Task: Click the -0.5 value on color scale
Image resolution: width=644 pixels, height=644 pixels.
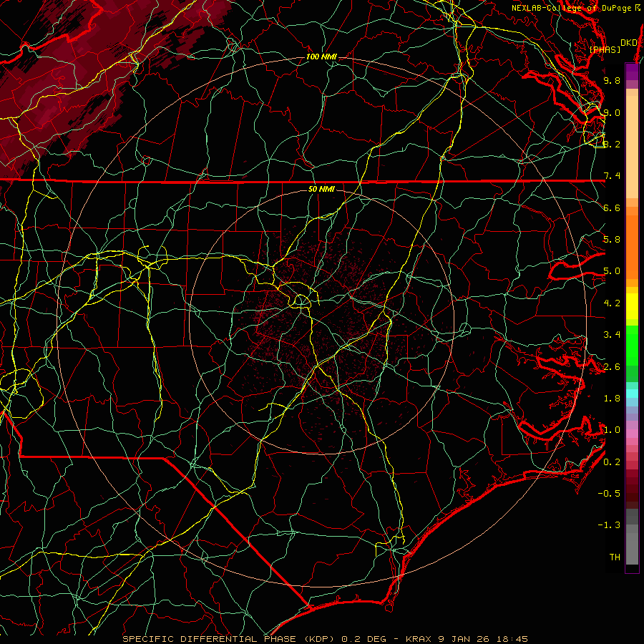Action: [609, 494]
